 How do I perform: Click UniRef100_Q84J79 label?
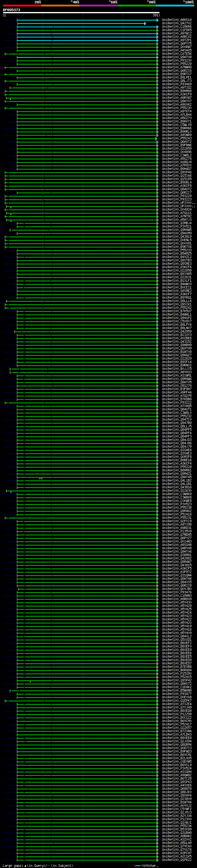click(176, 447)
